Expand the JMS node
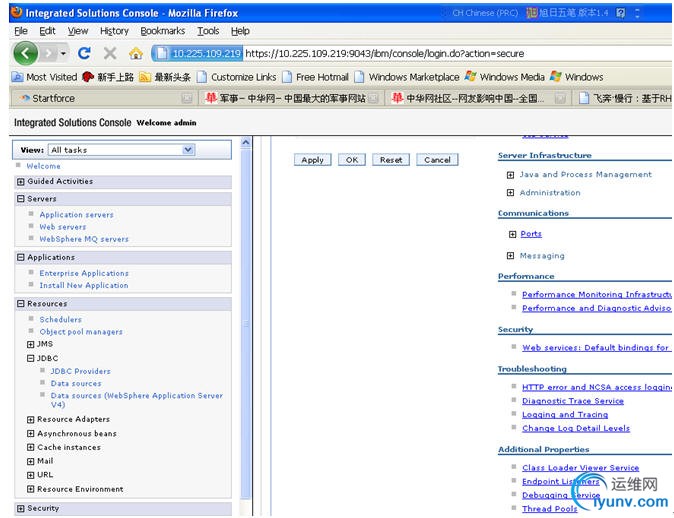The width and height of the screenshot is (674, 518). coord(31,344)
